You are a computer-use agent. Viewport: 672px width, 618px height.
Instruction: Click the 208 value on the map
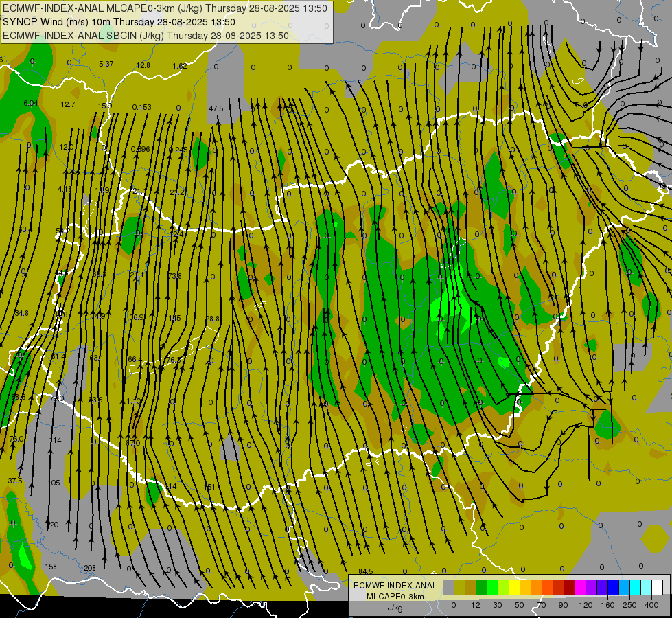tap(89, 568)
